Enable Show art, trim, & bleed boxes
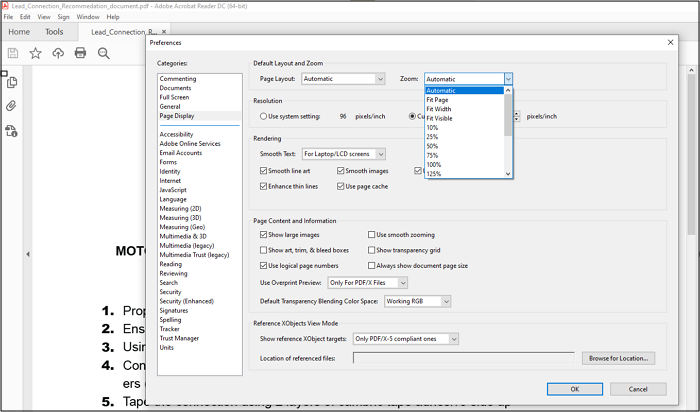 tap(263, 250)
